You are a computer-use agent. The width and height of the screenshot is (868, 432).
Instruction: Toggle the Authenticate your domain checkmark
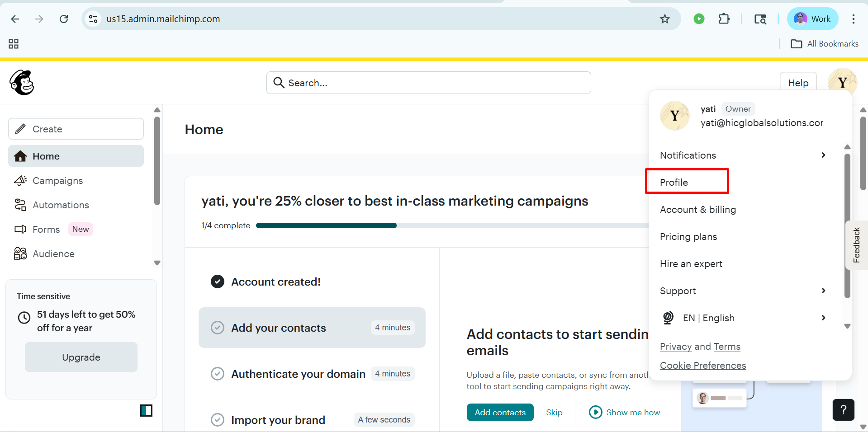coord(218,374)
